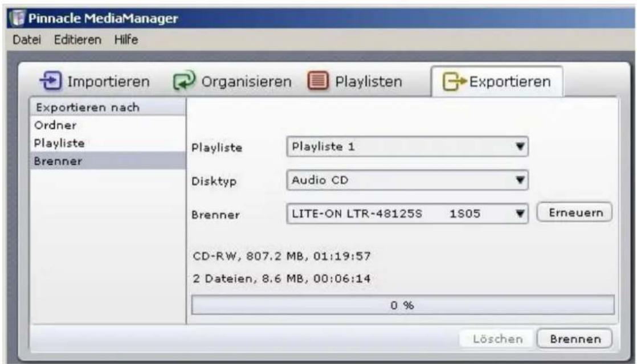This screenshot has width=637, height=364.
Task: Select Playliste in the export list
Action: point(108,143)
